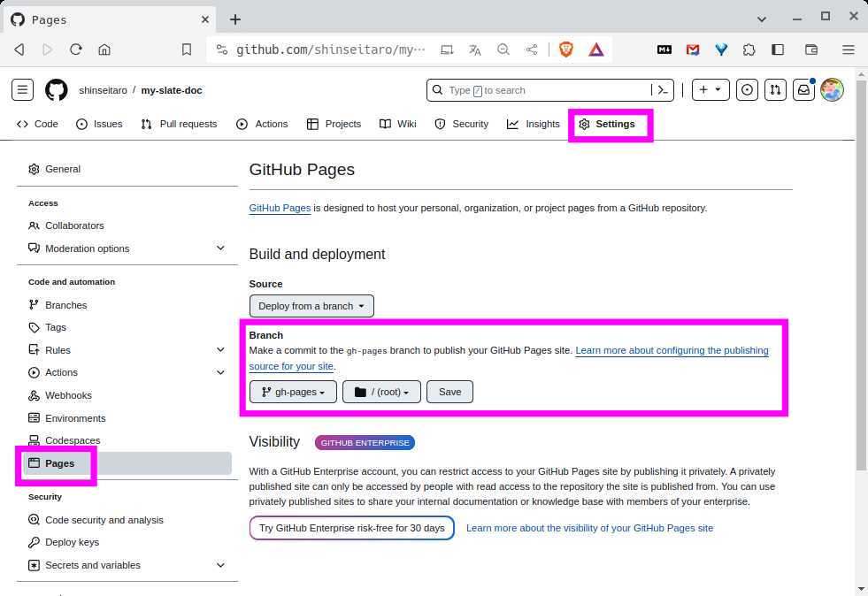The image size is (868, 596).
Task: Open the shinseitaro profile link
Action: pos(103,90)
